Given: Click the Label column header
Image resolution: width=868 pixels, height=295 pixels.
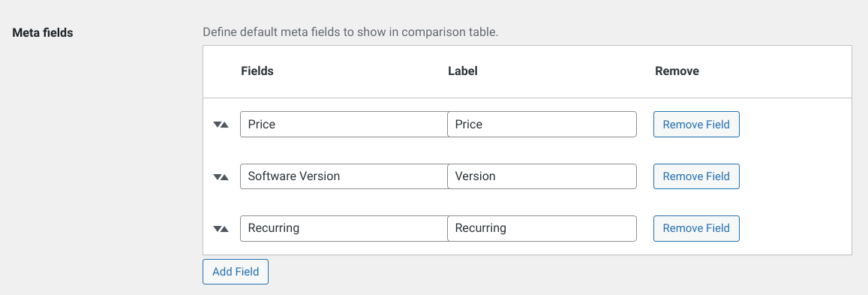Looking at the screenshot, I should pyautogui.click(x=463, y=71).
